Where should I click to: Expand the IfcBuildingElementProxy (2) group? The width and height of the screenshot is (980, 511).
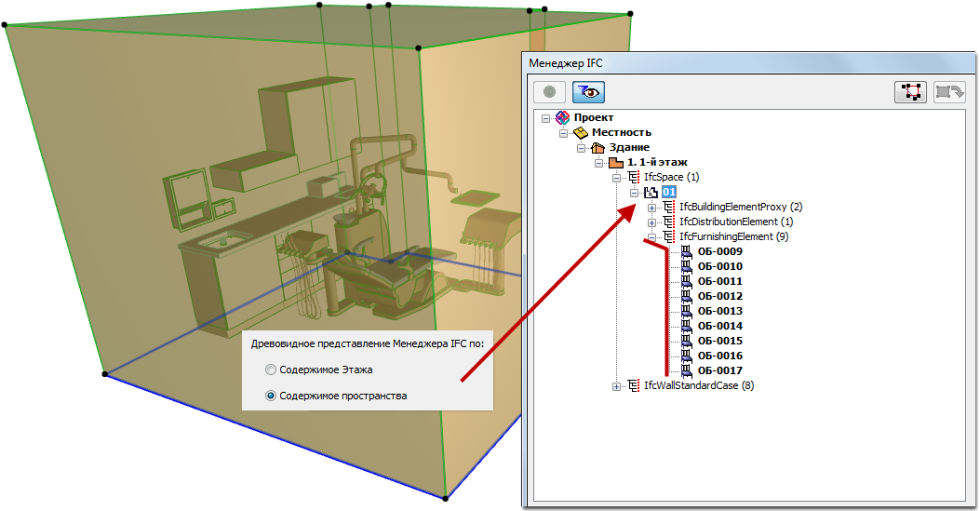point(651,208)
